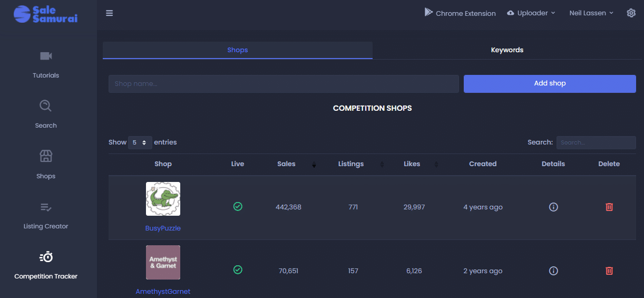Focus the table Search box
The height and width of the screenshot is (298, 644).
pyautogui.click(x=596, y=142)
